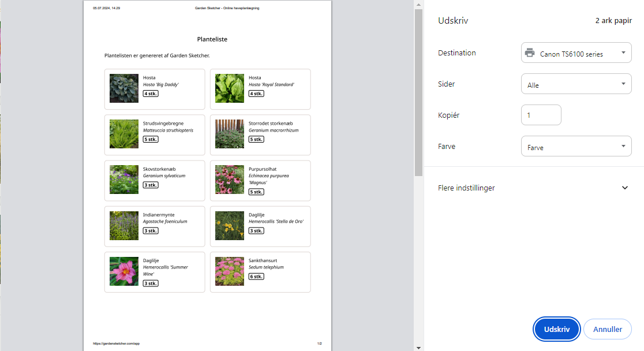
Task: Click the Kopiér copies input field
Action: (541, 115)
